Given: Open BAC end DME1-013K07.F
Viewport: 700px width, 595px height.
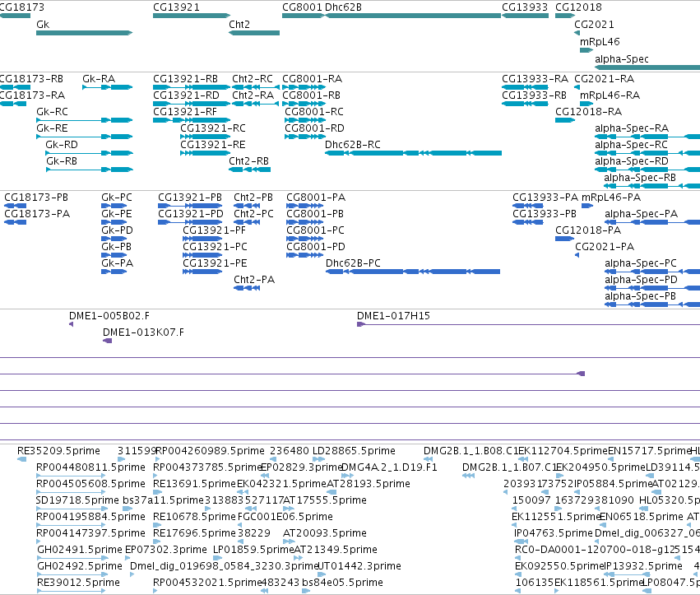Looking at the screenshot, I should [143, 332].
